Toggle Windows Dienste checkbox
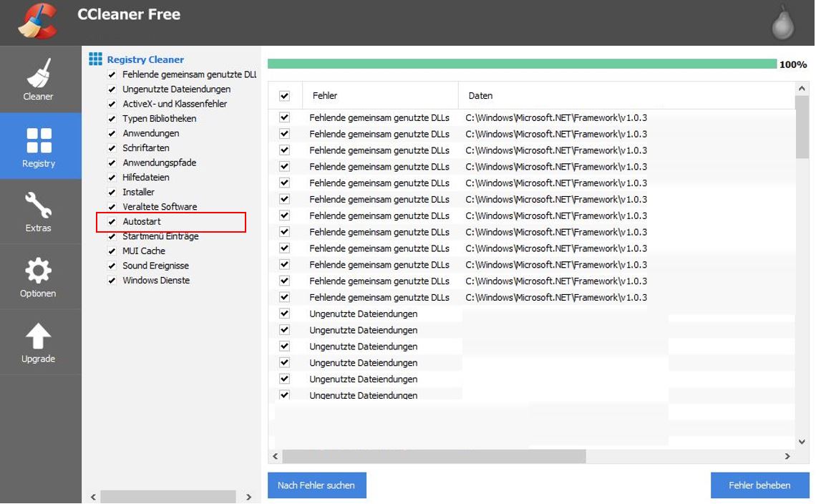Image resolution: width=816 pixels, height=504 pixels. 112,280
